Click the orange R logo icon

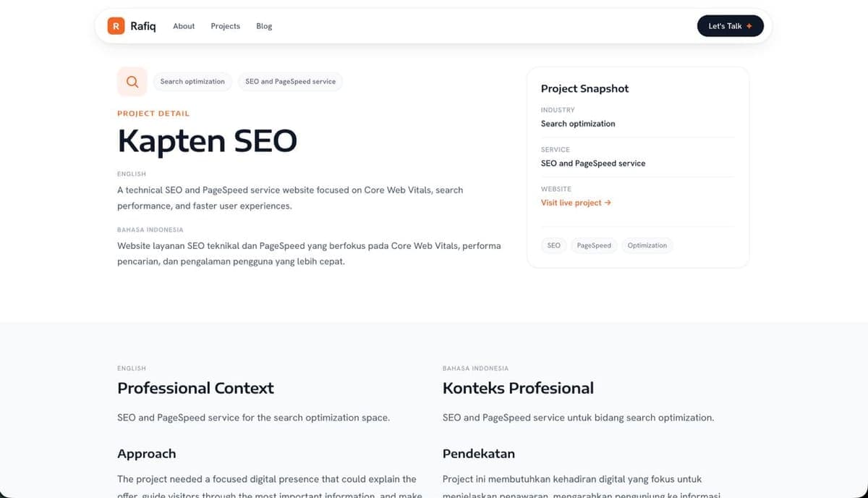click(x=116, y=26)
